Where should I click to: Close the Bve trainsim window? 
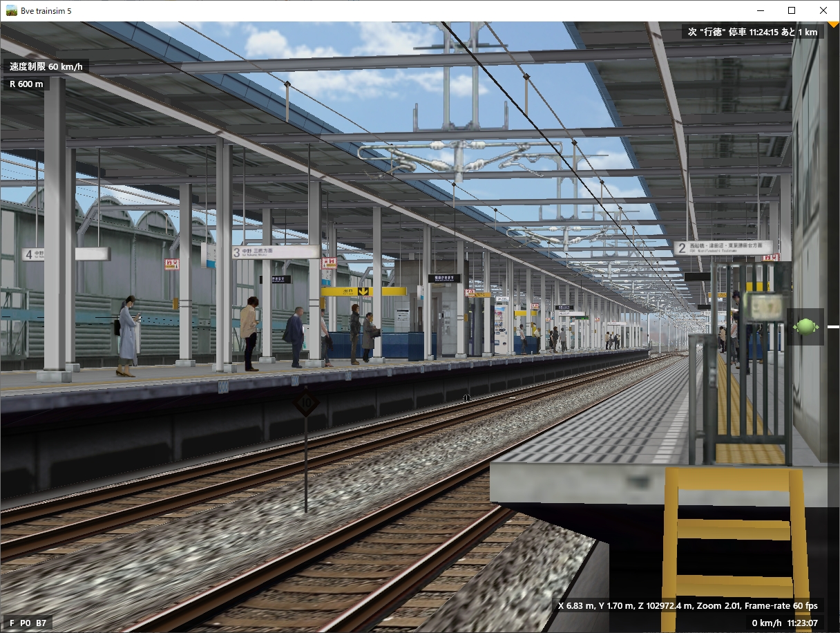tap(823, 10)
